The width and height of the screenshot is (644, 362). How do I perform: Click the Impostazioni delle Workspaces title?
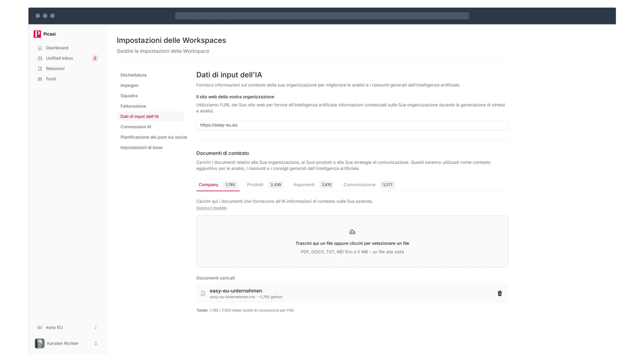pos(171,40)
